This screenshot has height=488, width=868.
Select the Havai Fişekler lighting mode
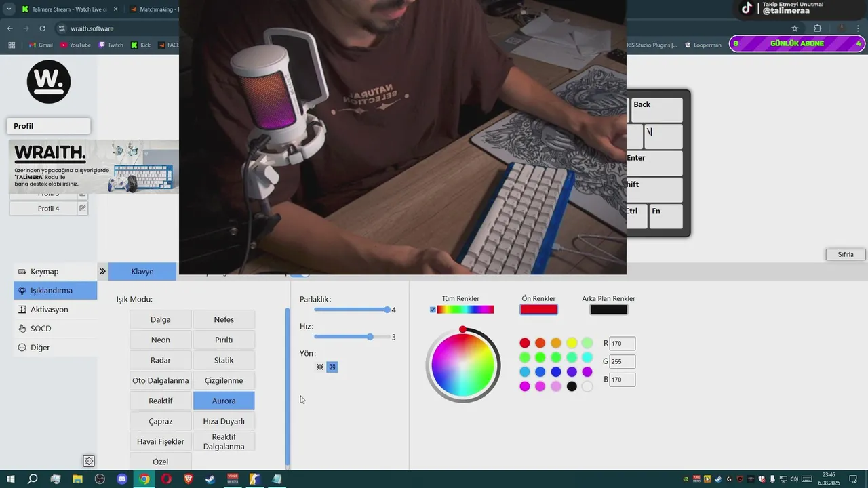[x=160, y=441]
